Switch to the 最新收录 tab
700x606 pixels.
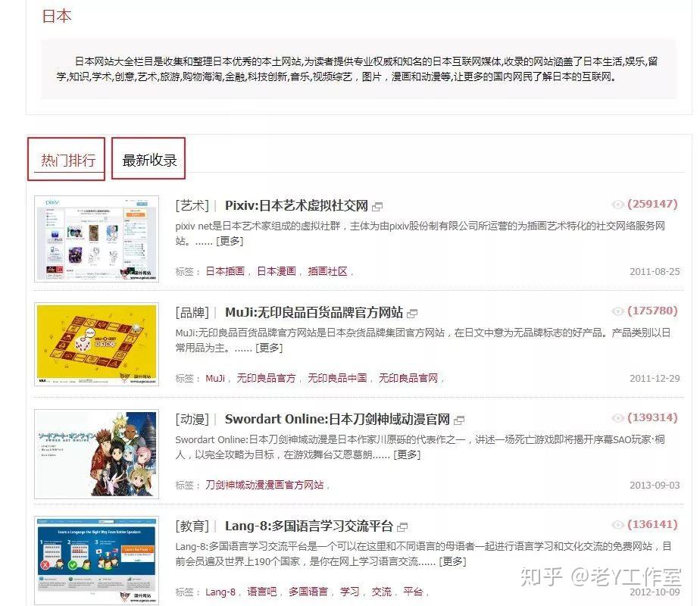(x=149, y=160)
